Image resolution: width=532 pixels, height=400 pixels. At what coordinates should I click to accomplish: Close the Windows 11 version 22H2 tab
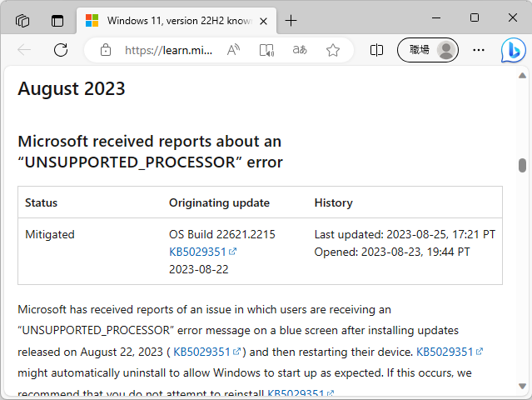click(x=263, y=22)
